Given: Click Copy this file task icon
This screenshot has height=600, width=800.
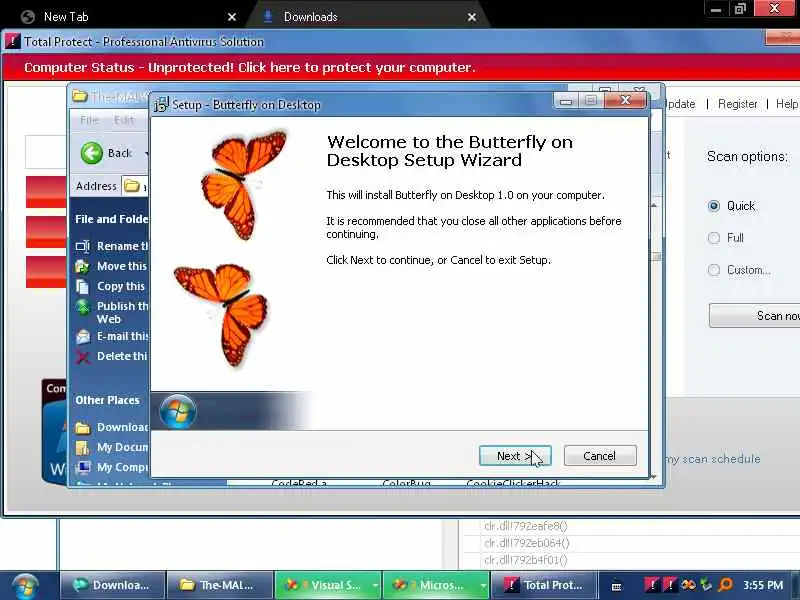Looking at the screenshot, I should tap(83, 286).
